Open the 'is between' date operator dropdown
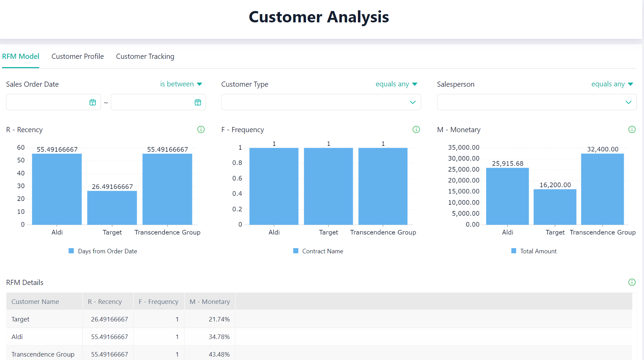Viewport: 644px width, 360px height. [x=181, y=84]
